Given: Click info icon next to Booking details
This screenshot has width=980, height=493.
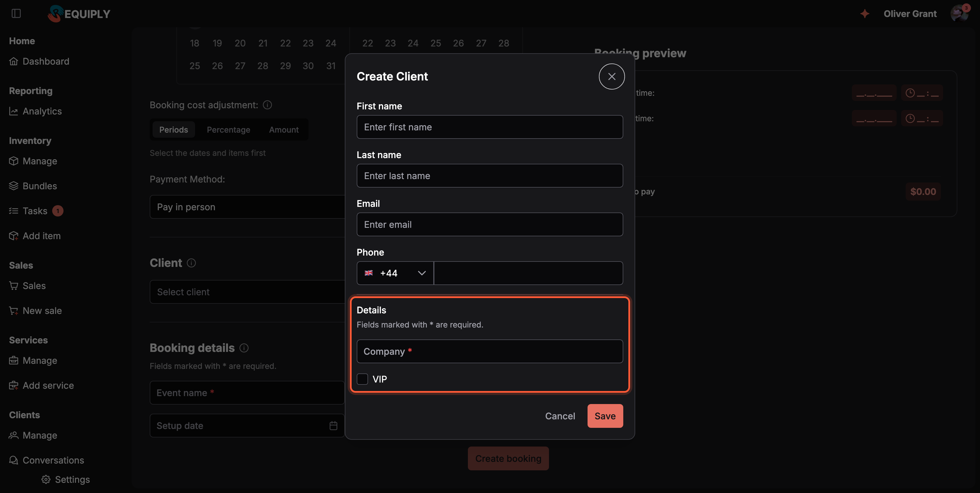Looking at the screenshot, I should pyautogui.click(x=244, y=348).
